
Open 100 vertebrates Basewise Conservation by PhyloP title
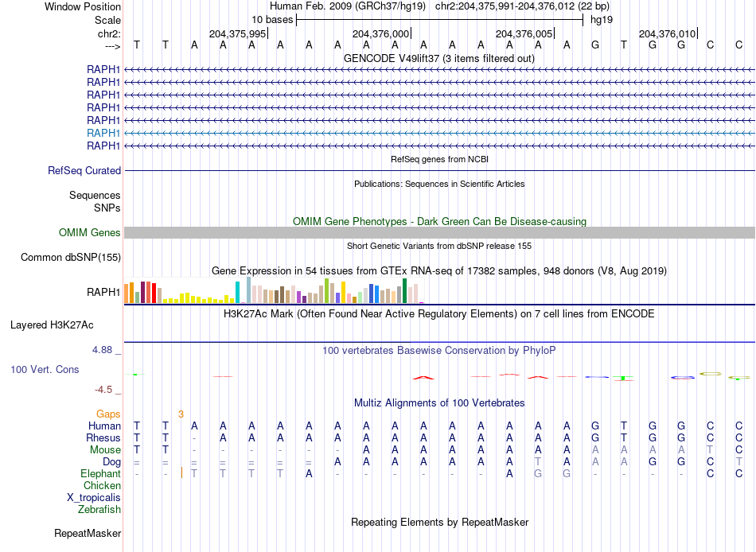[439, 351]
